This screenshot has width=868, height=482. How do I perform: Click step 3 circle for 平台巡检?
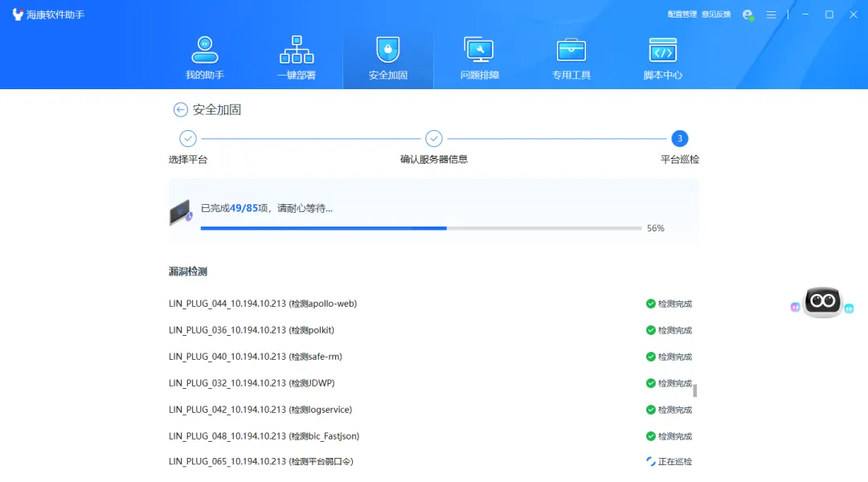tap(679, 138)
